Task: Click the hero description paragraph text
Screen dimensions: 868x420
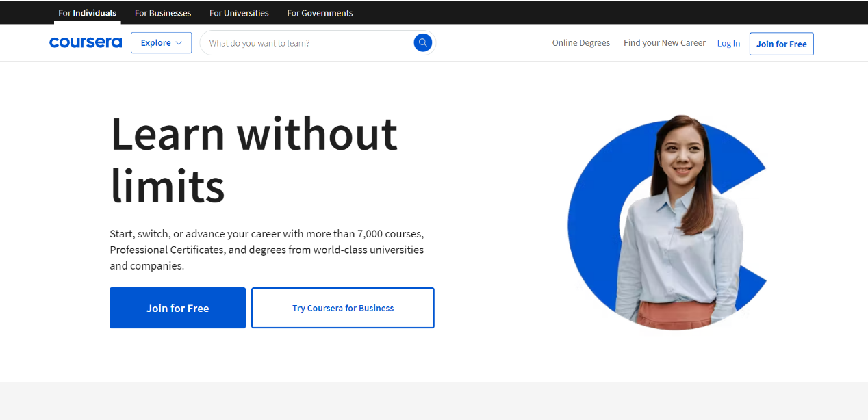Action: click(267, 250)
